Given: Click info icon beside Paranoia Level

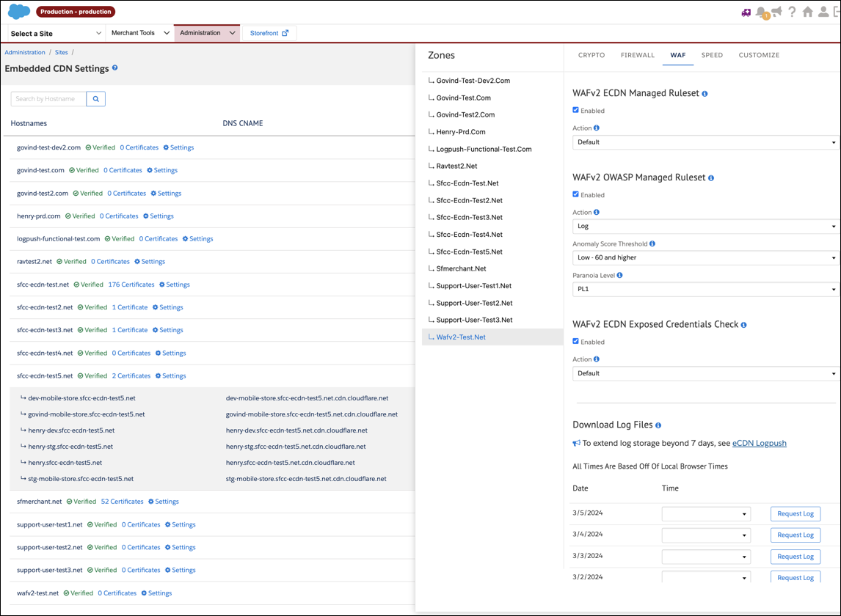Looking at the screenshot, I should pos(619,275).
